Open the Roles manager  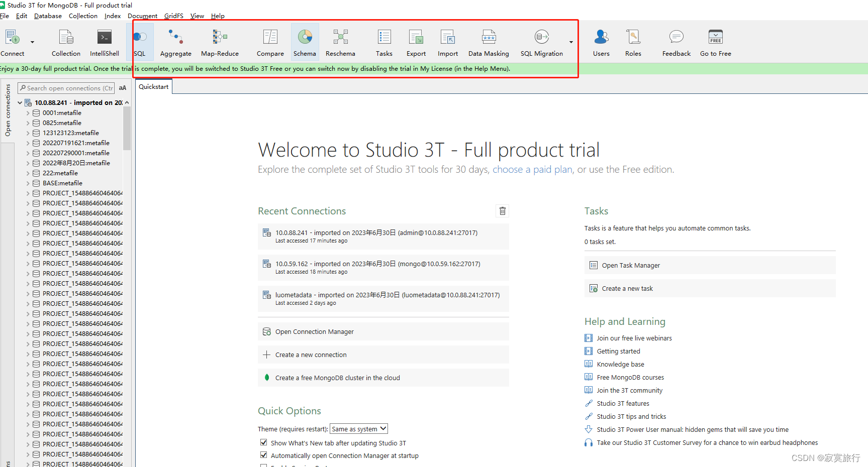click(633, 43)
